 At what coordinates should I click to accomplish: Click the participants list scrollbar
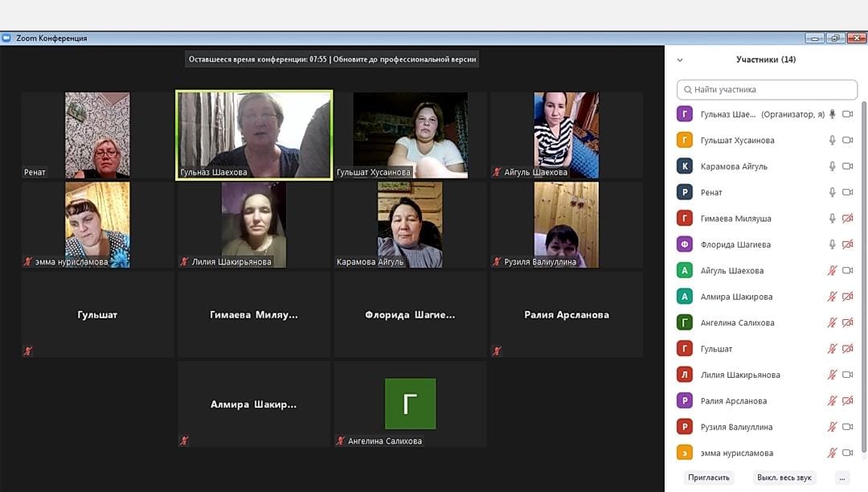(864, 273)
